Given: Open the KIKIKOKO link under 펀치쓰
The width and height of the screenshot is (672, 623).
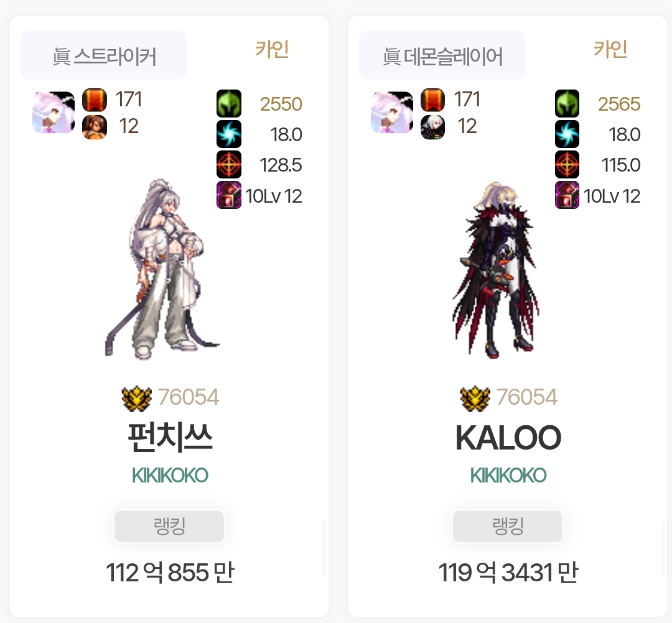Looking at the screenshot, I should (170, 475).
